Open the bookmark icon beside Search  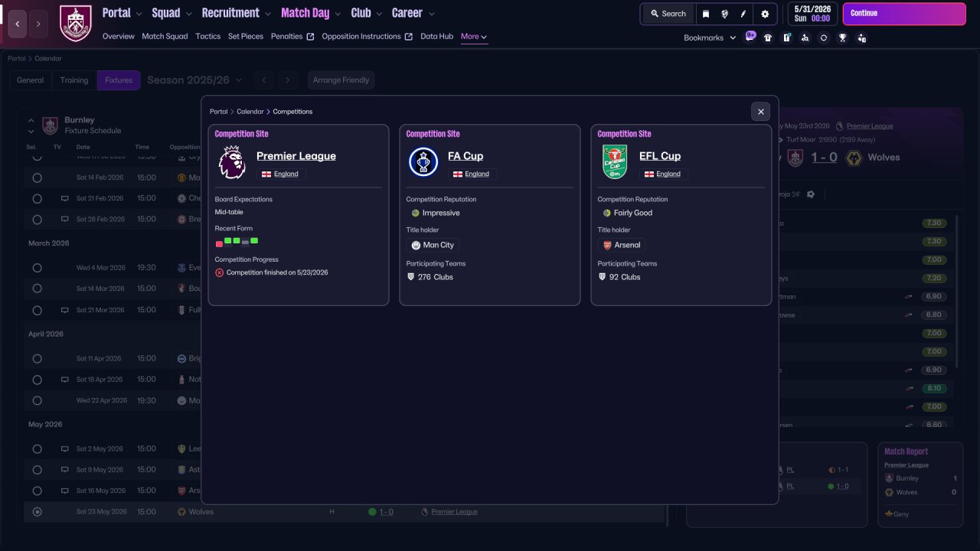pyautogui.click(x=705, y=14)
